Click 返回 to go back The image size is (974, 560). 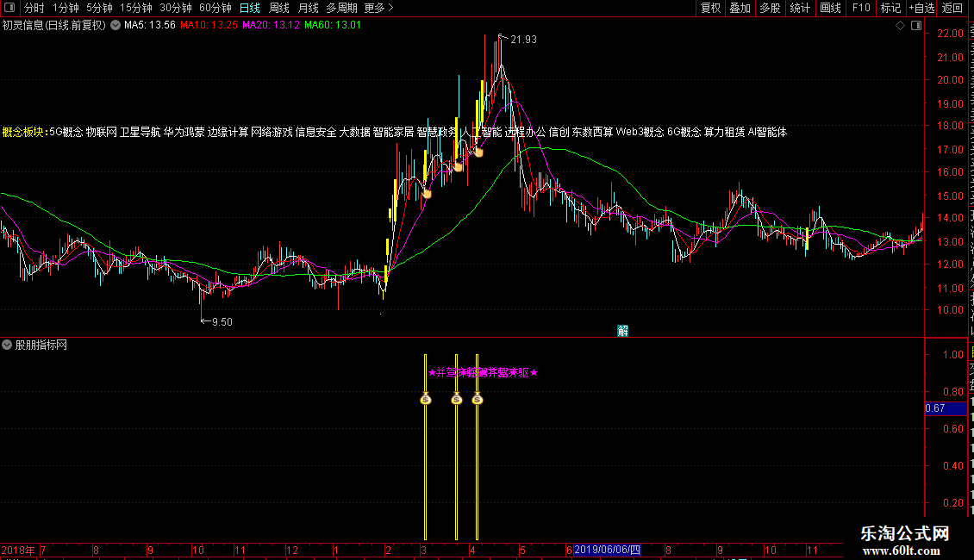coord(952,8)
